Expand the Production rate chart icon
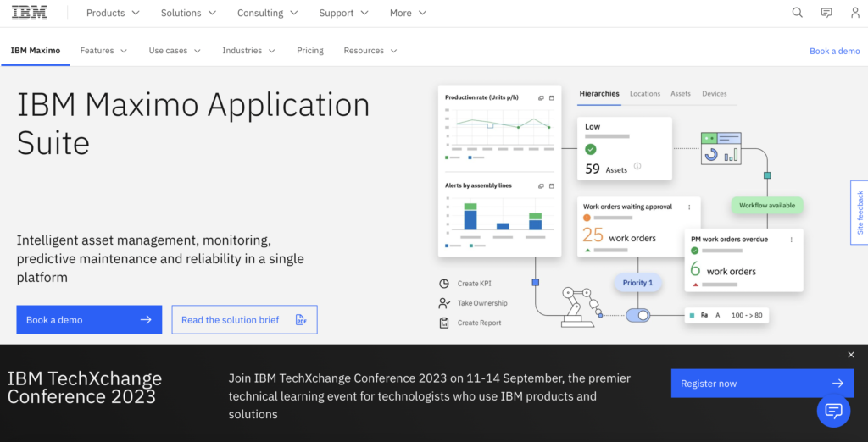 pos(541,98)
